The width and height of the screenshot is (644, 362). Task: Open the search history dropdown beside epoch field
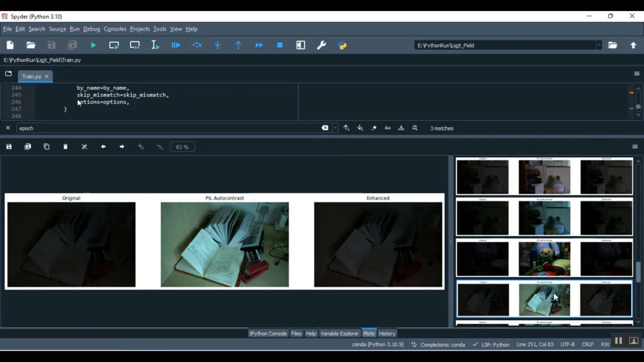point(334,128)
